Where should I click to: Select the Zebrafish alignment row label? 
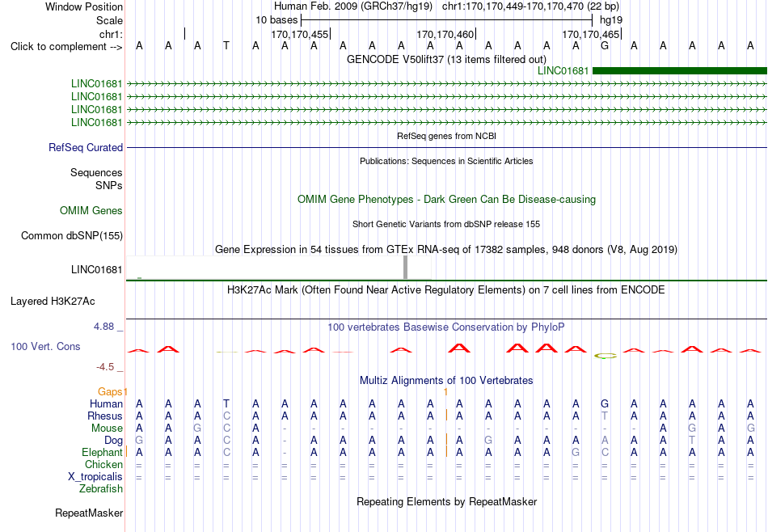point(101,488)
